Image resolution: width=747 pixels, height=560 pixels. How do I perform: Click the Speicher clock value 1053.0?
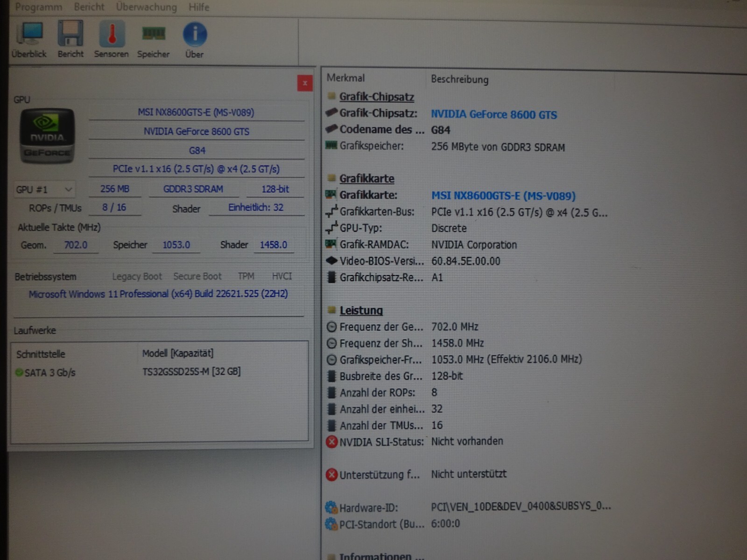tap(176, 245)
